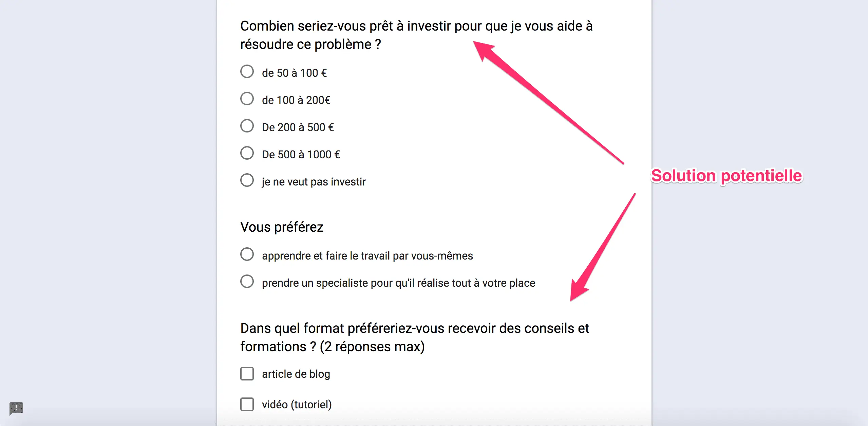Click the pink arrow pointing up to the investment question

tap(548, 102)
